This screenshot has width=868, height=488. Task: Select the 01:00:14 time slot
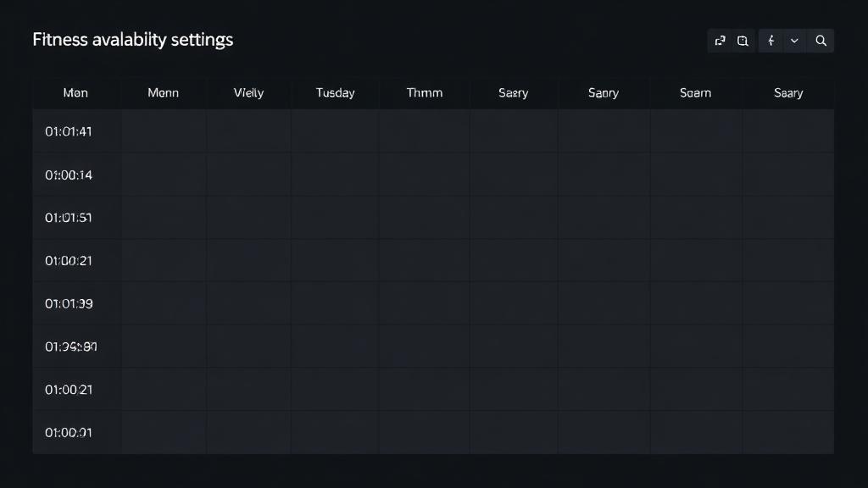68,175
